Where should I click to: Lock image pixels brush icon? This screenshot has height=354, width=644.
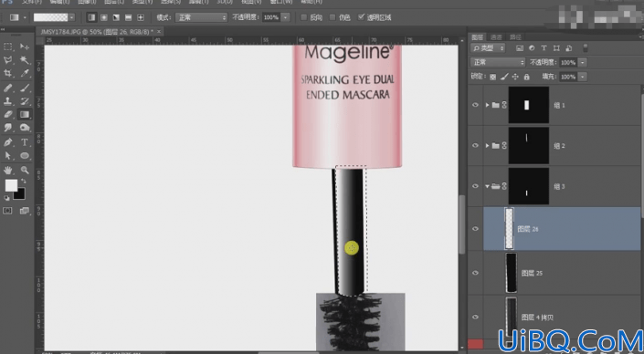(504, 77)
